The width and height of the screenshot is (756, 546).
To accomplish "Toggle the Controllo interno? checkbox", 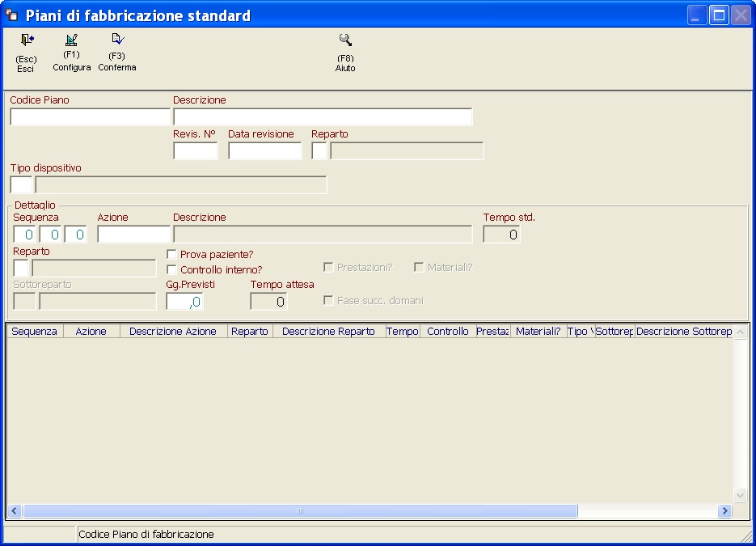I will pos(171,269).
